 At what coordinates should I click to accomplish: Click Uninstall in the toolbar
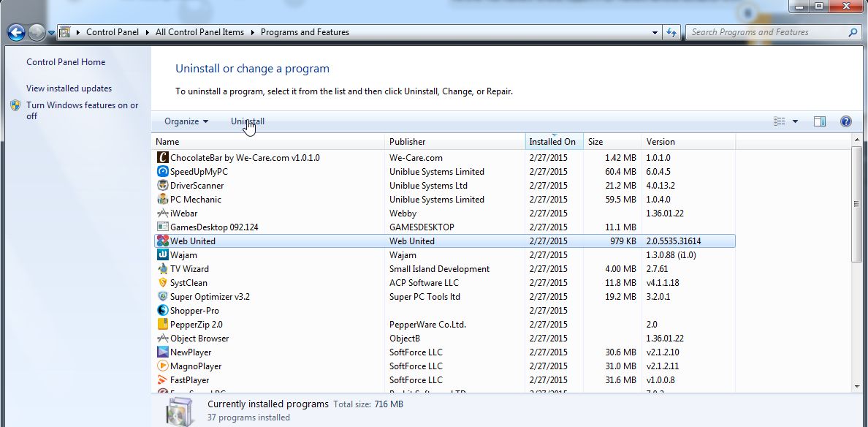pos(248,121)
